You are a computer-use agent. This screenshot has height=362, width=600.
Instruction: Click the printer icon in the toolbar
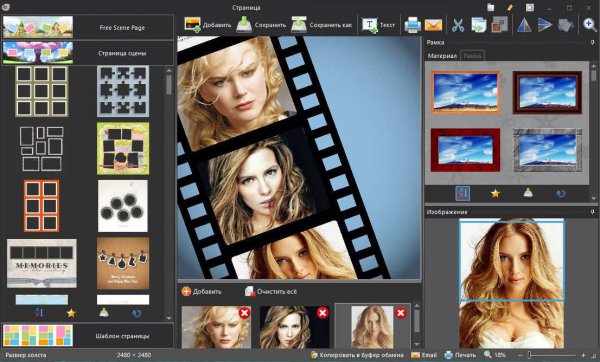click(412, 25)
